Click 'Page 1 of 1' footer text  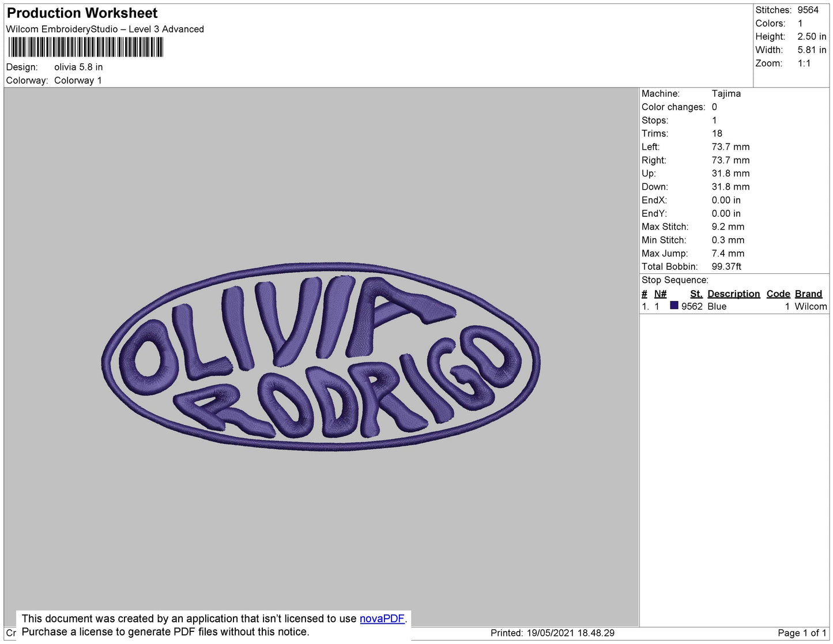(802, 632)
